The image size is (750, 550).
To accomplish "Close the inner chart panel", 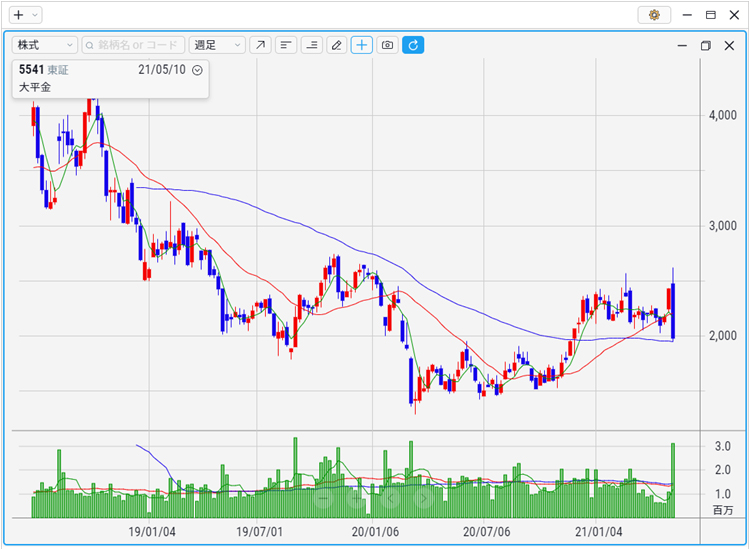I will click(729, 46).
